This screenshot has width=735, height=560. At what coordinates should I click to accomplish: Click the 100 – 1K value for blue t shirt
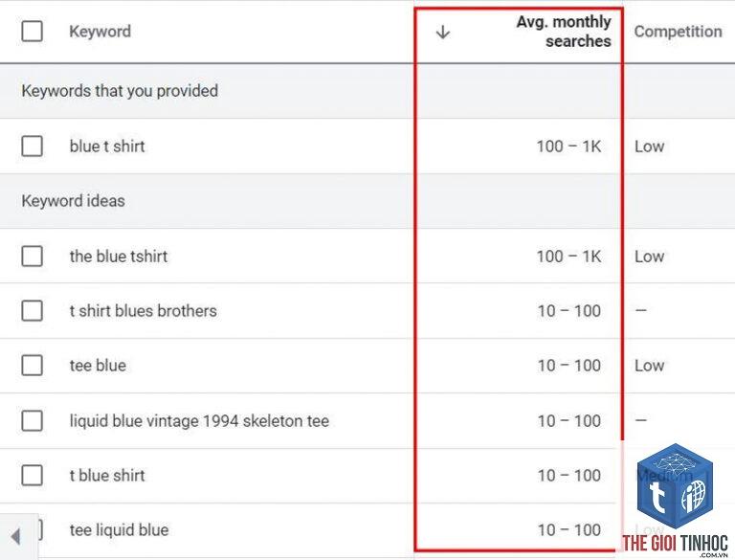568,146
